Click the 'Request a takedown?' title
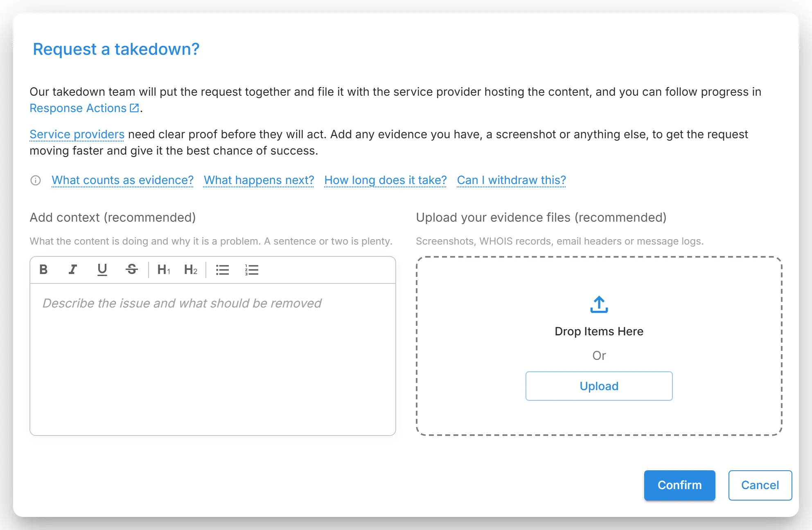Viewport: 812px width, 530px height. click(116, 49)
